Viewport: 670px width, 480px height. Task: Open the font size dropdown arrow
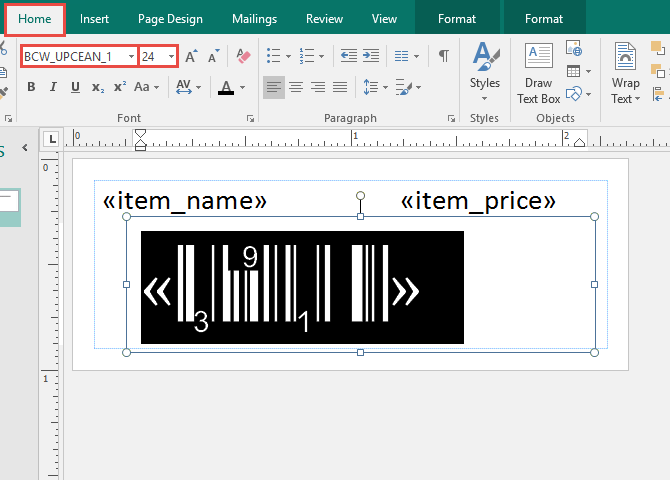coord(171,56)
